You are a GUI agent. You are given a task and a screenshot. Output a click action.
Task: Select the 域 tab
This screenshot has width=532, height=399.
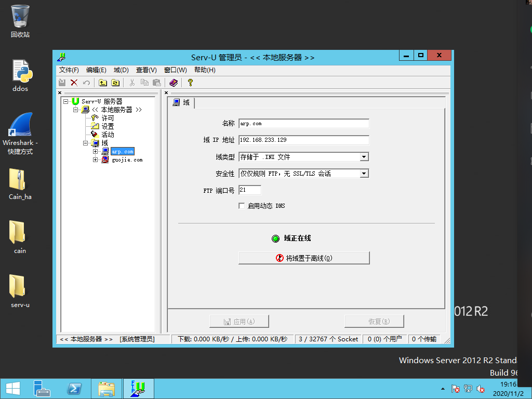[181, 102]
